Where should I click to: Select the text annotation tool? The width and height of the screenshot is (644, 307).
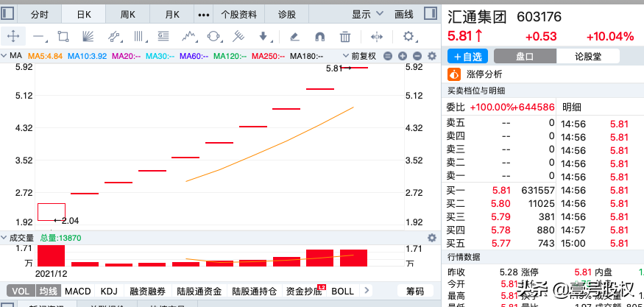[x=163, y=37]
